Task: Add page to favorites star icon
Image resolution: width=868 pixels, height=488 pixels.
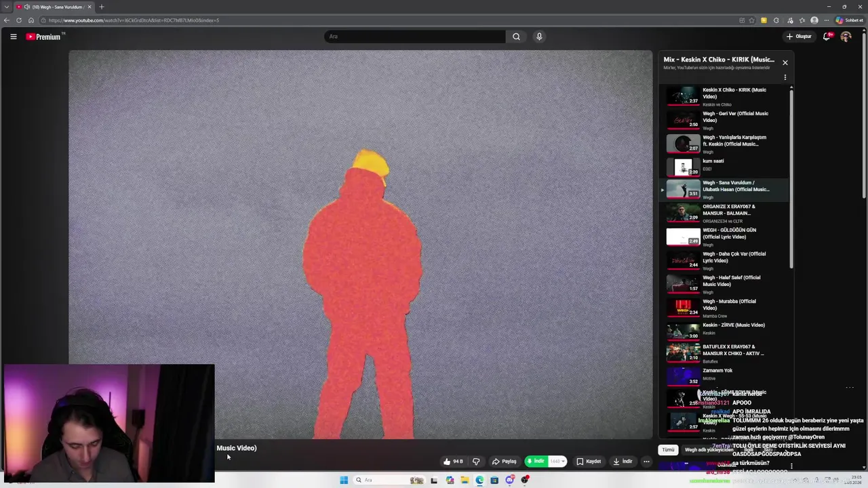Action: coord(751,20)
